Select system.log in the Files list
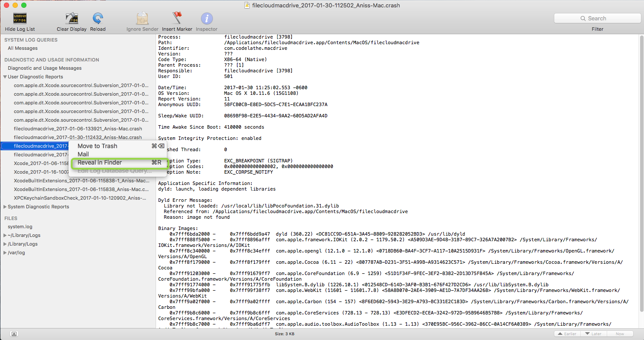This screenshot has width=644, height=340. tap(20, 227)
